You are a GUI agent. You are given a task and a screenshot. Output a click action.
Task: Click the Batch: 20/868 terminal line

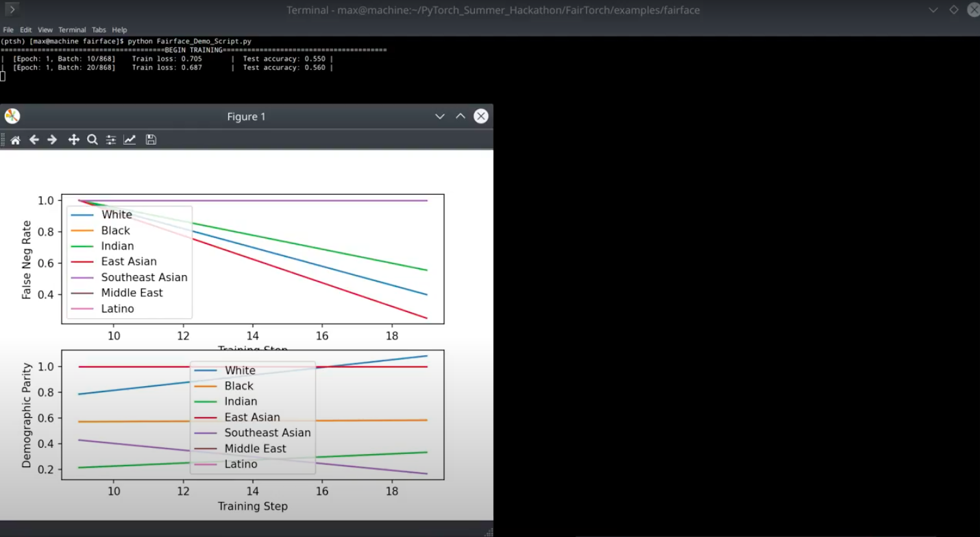[x=167, y=68]
